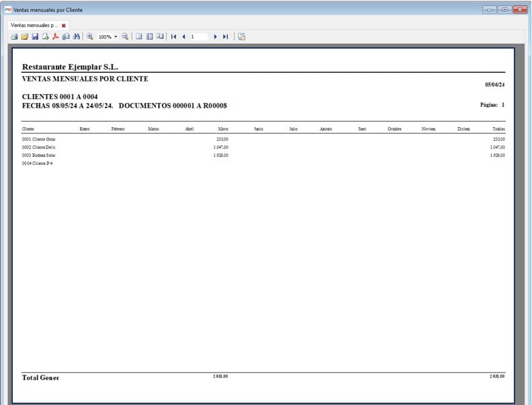Click the 0001 Cliente Gour row

click(x=263, y=139)
